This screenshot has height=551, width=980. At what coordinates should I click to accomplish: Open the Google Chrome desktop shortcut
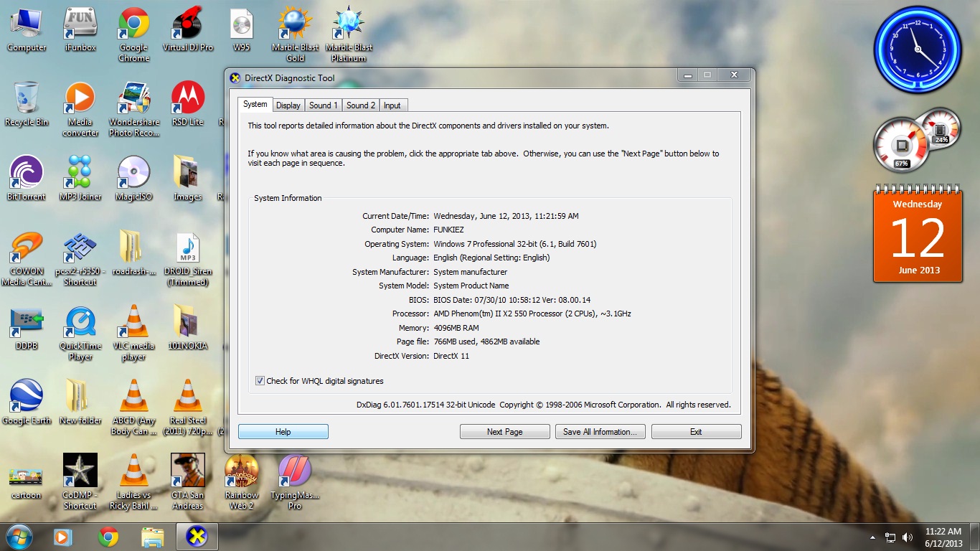133,26
